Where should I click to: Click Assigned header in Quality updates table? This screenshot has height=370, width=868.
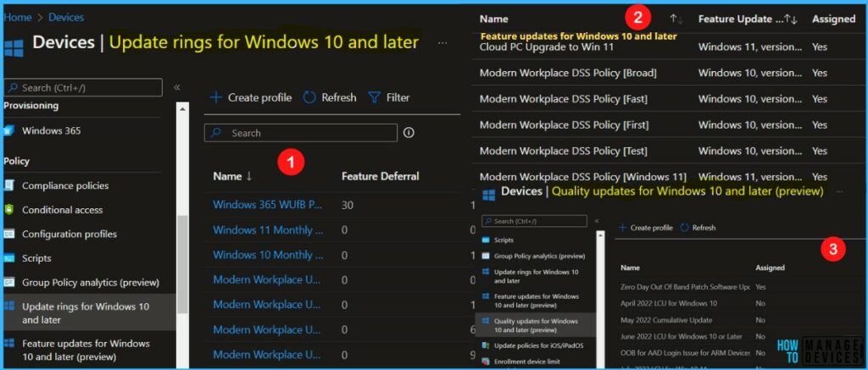770,268
